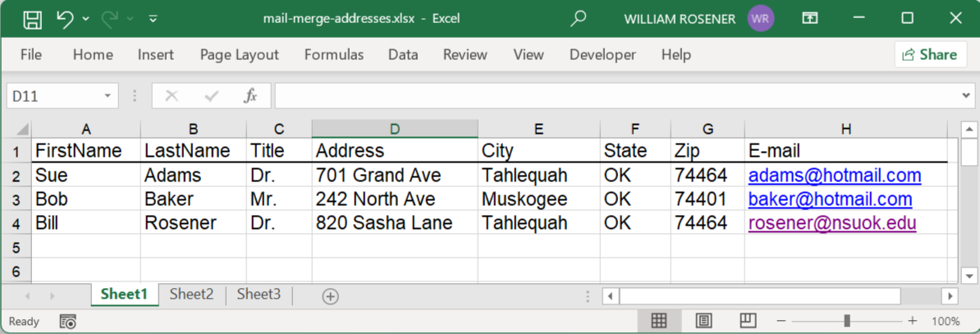This screenshot has width=980, height=334.
Task: Open Ribbon Display Options icon
Action: (x=810, y=18)
